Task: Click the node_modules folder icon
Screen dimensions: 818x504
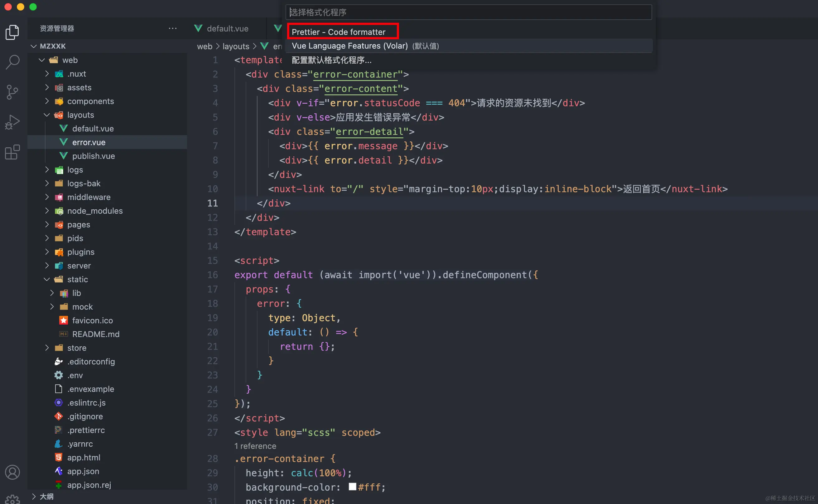Action: [x=59, y=211]
